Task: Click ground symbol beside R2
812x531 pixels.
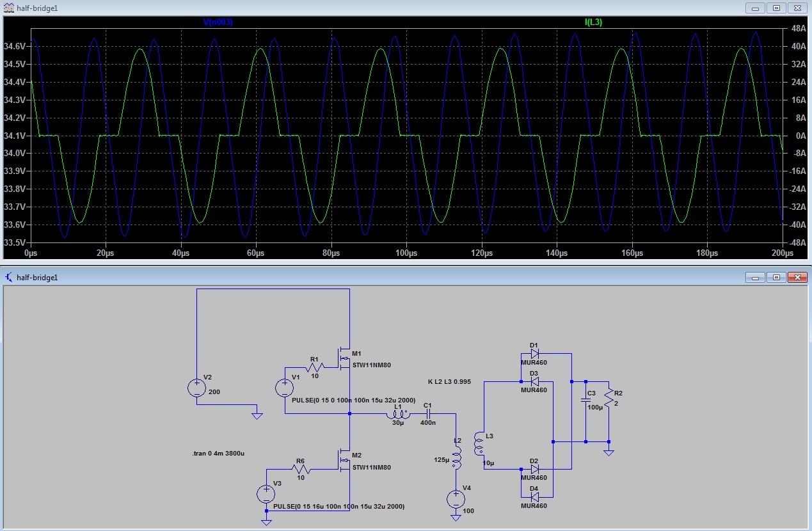Action: click(609, 452)
